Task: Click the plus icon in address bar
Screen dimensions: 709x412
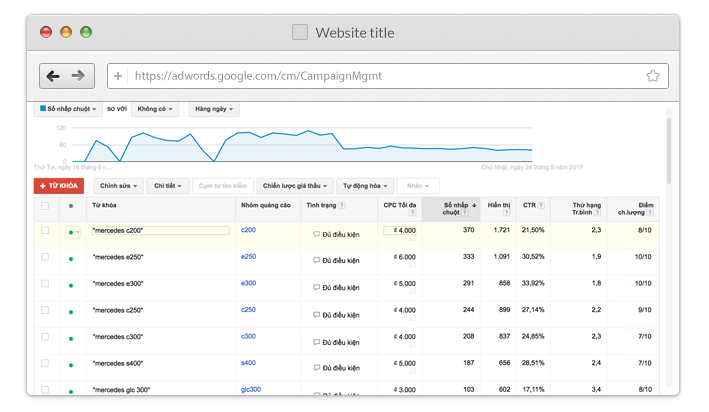Action: (118, 75)
